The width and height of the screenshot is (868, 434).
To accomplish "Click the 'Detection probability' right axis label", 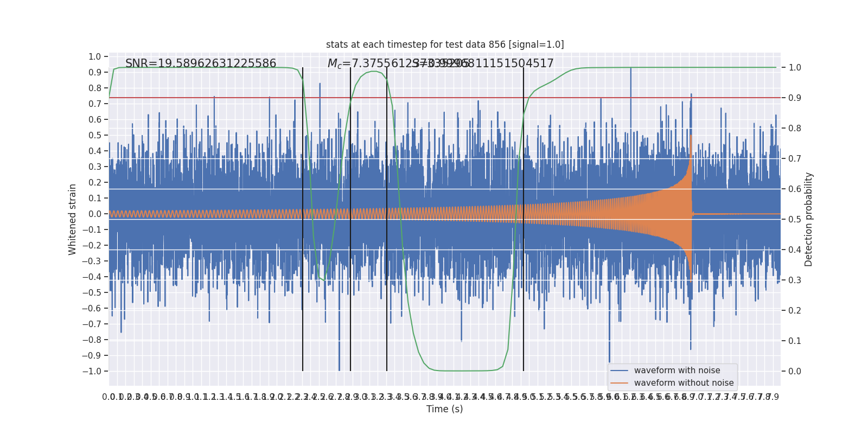I will point(809,219).
